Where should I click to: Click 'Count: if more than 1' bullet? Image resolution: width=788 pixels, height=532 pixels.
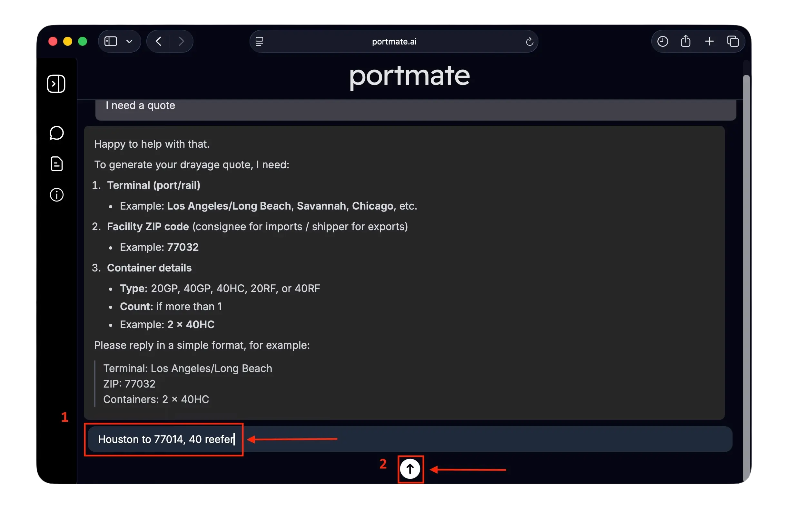point(171,307)
